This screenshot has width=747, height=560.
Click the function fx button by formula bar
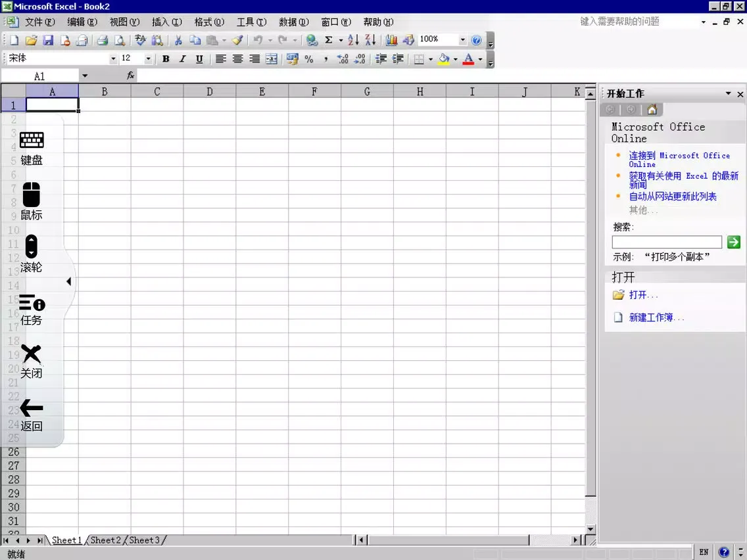[x=131, y=76]
